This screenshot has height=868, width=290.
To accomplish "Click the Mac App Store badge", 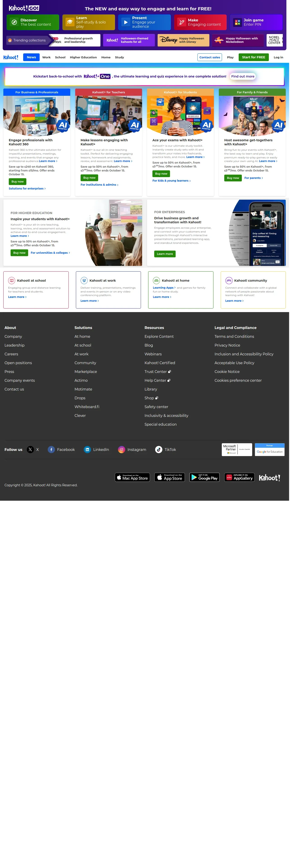I will tap(132, 477).
